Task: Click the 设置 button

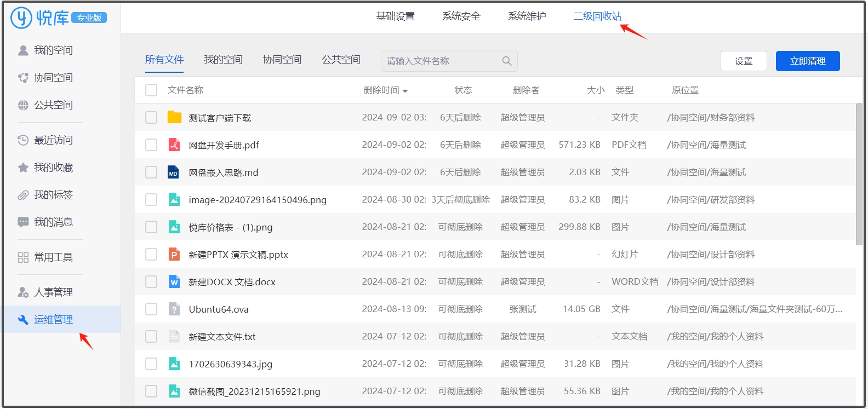Action: (x=743, y=61)
